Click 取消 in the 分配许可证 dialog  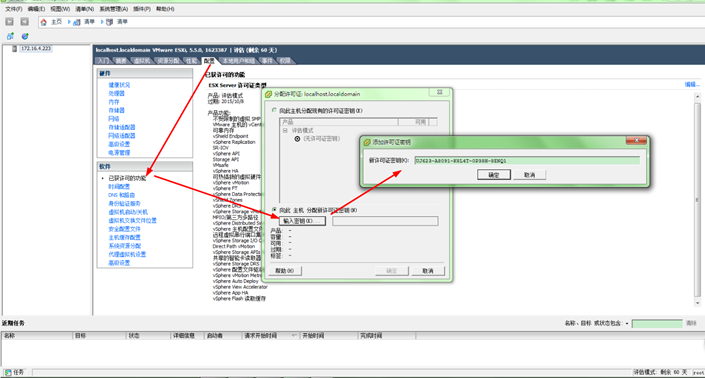pos(428,271)
